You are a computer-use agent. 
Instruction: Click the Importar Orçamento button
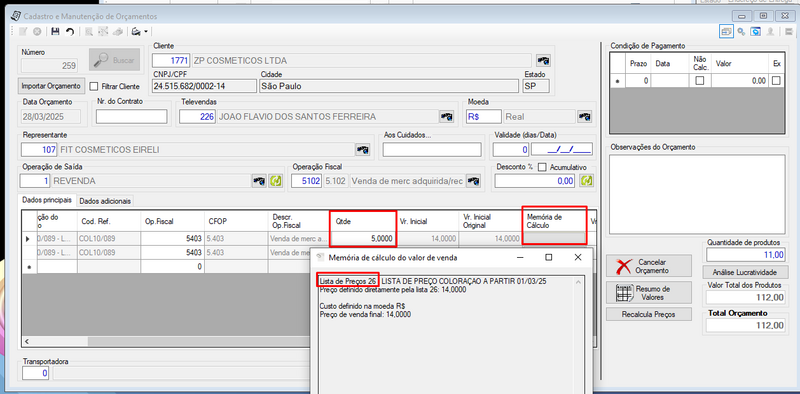[51, 86]
